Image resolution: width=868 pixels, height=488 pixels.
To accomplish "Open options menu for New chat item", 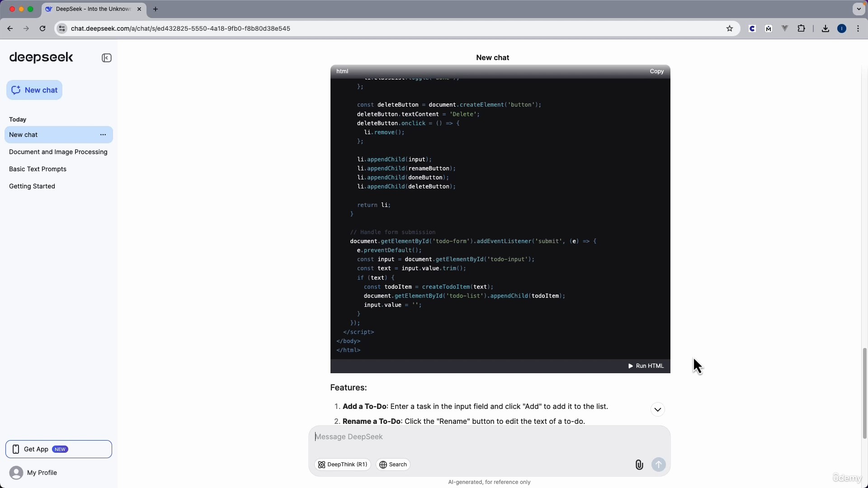I will pos(103,135).
